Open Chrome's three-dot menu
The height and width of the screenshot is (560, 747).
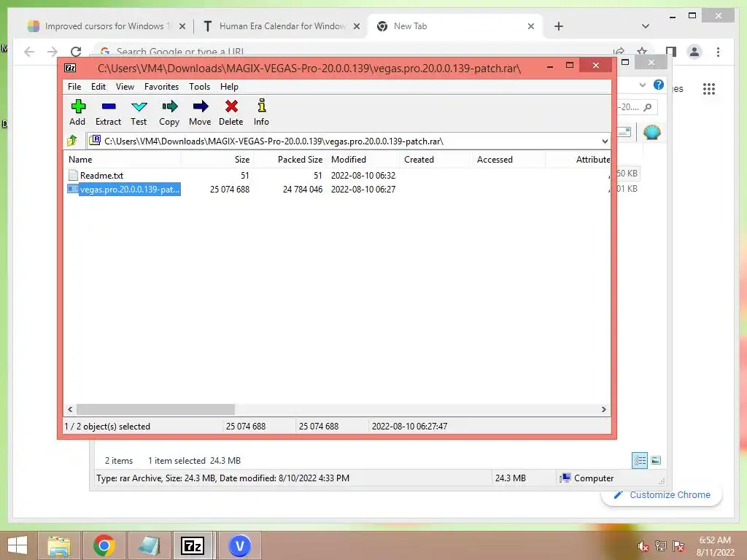tap(718, 52)
